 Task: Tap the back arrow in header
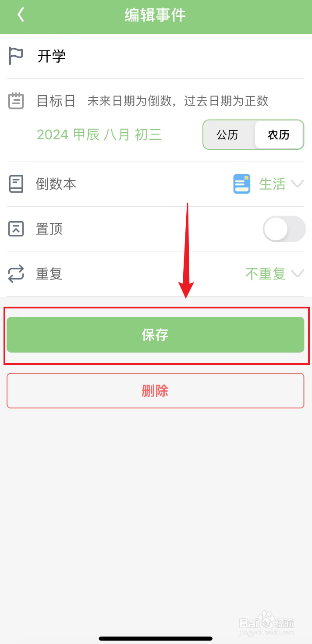(x=20, y=14)
